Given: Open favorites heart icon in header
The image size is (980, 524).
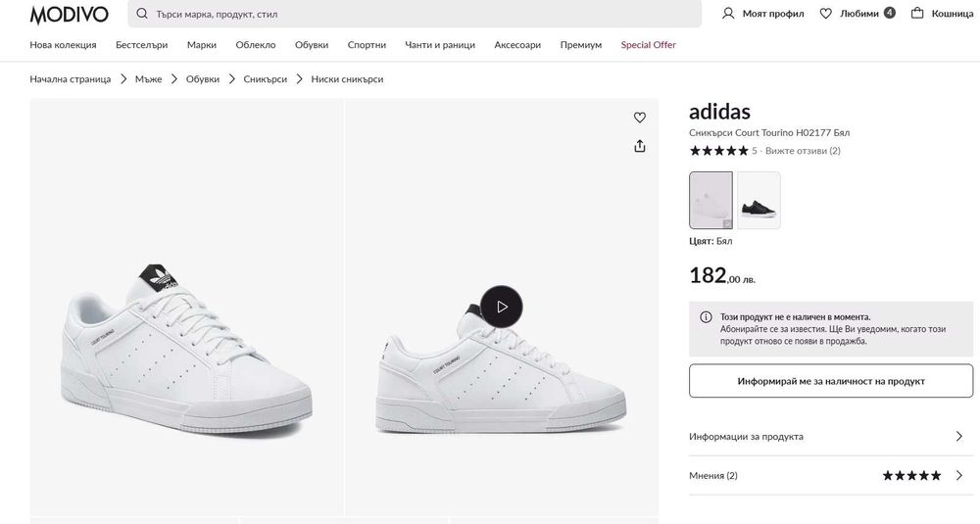Looking at the screenshot, I should pyautogui.click(x=826, y=14).
